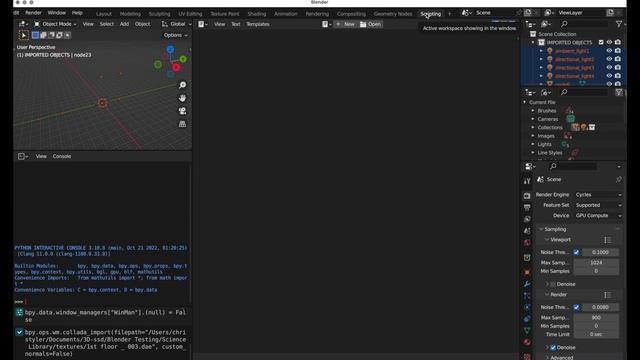Open the World properties tab icon
640x360 pixels.
coord(527,243)
